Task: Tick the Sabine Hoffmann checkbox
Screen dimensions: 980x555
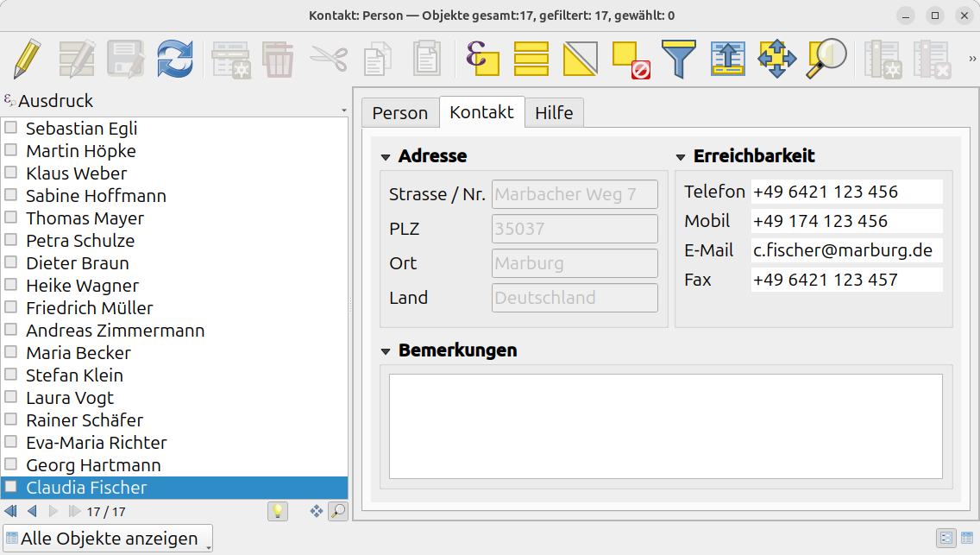Action: click(10, 196)
